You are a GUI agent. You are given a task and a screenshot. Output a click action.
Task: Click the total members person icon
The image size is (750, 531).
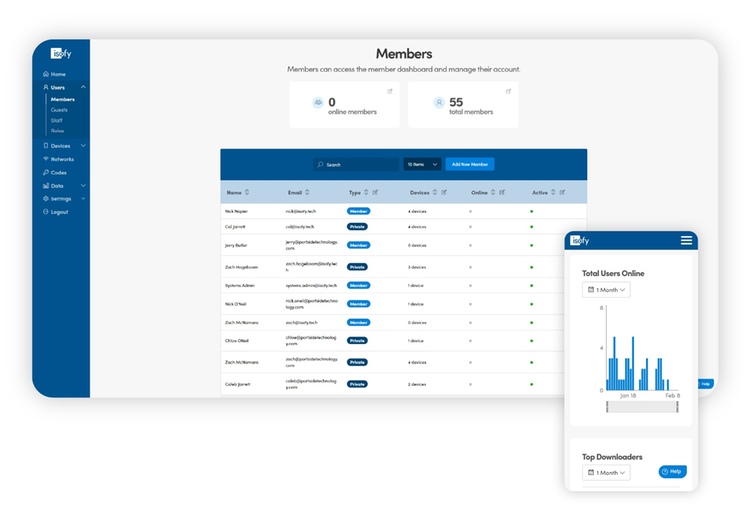click(x=439, y=102)
